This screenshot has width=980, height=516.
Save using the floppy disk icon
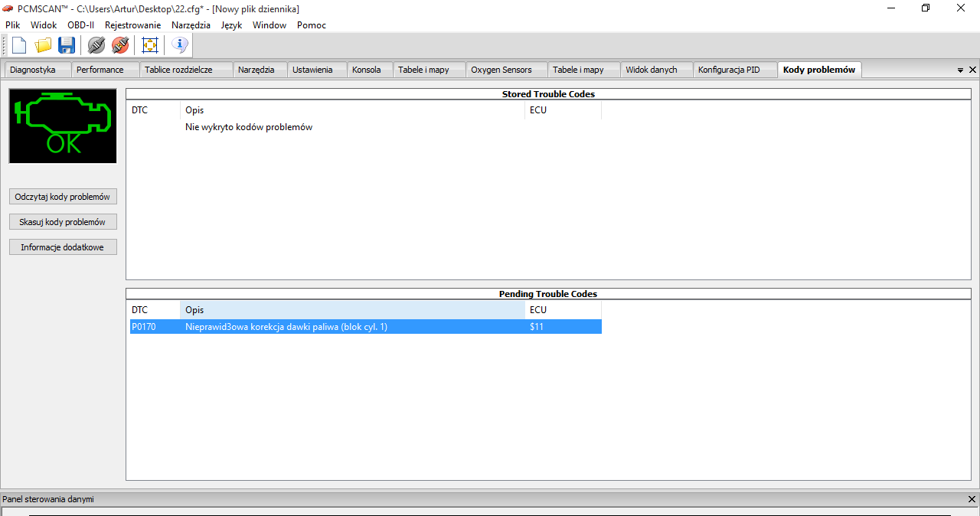pos(67,46)
